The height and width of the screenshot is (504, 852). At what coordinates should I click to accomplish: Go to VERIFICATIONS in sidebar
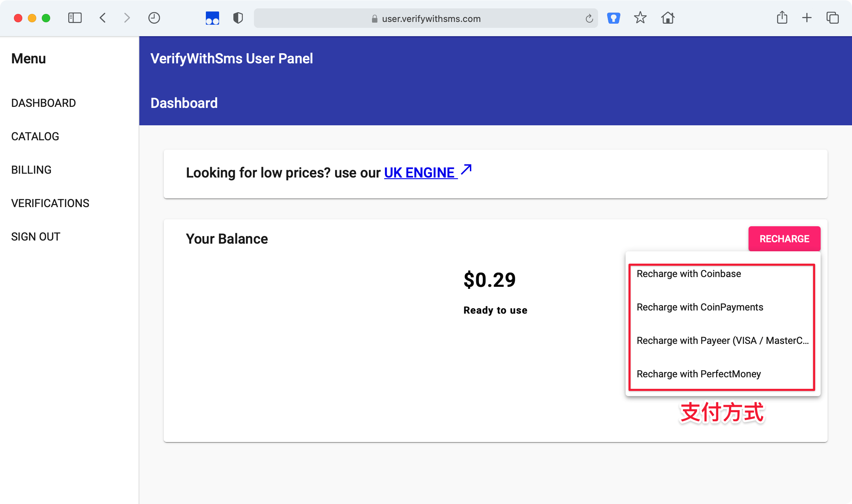50,203
